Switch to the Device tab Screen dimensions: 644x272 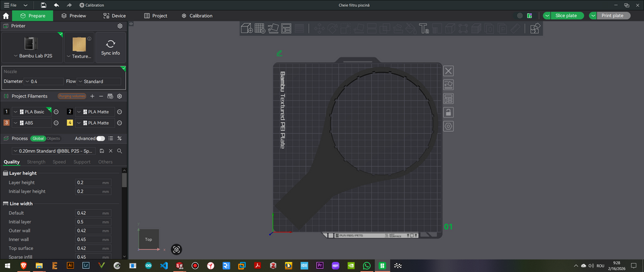coord(114,16)
